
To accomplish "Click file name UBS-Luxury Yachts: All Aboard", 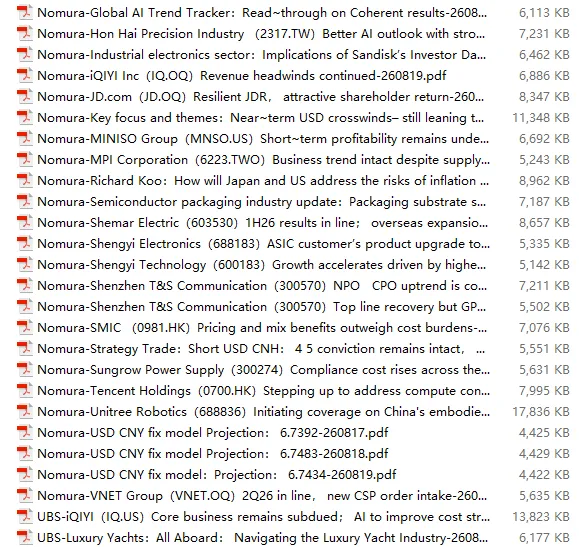I will pyautogui.click(x=263, y=538).
